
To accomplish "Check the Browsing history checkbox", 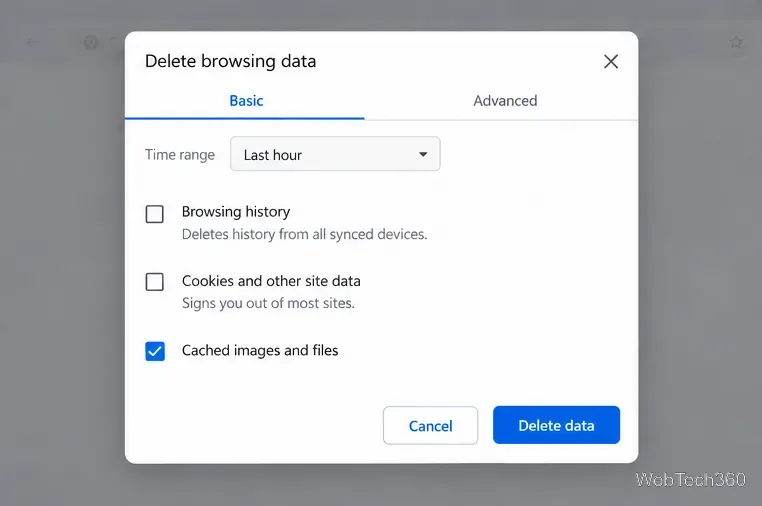I will click(x=155, y=214).
